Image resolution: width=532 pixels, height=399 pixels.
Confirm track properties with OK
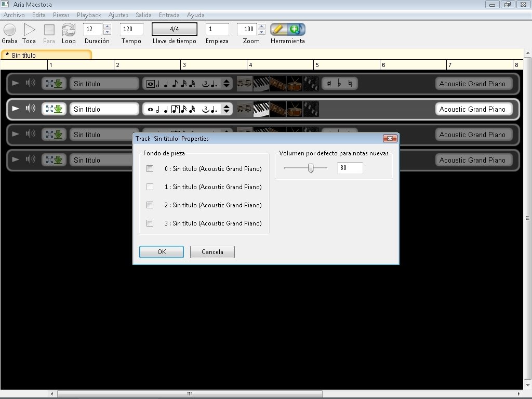click(x=162, y=252)
